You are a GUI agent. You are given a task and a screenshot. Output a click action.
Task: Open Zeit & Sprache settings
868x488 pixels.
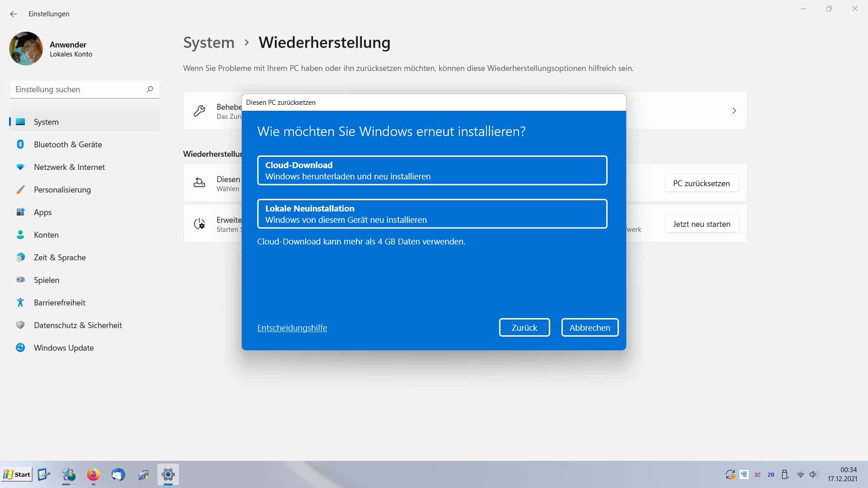pos(85,257)
